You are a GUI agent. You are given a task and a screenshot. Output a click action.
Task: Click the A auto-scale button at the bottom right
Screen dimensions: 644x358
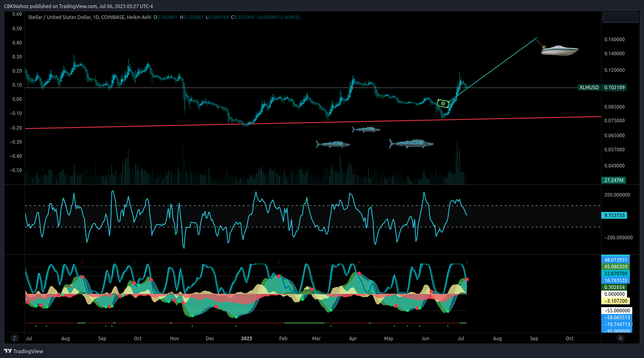[621, 338]
